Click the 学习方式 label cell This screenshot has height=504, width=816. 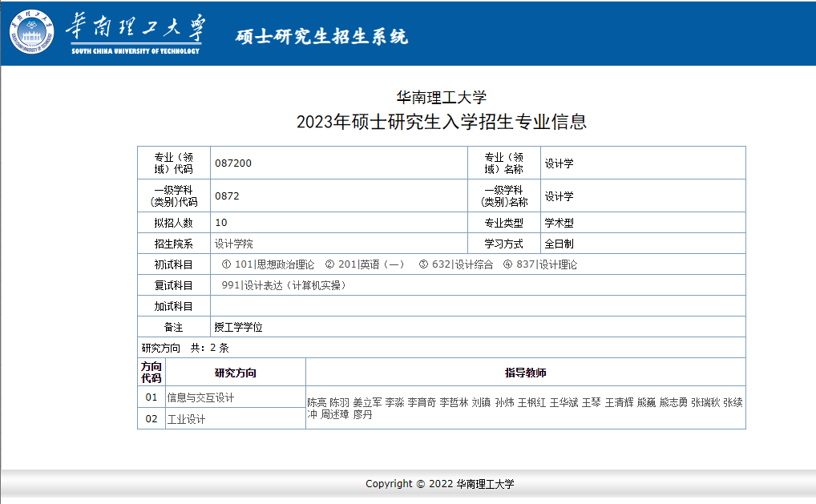(503, 244)
